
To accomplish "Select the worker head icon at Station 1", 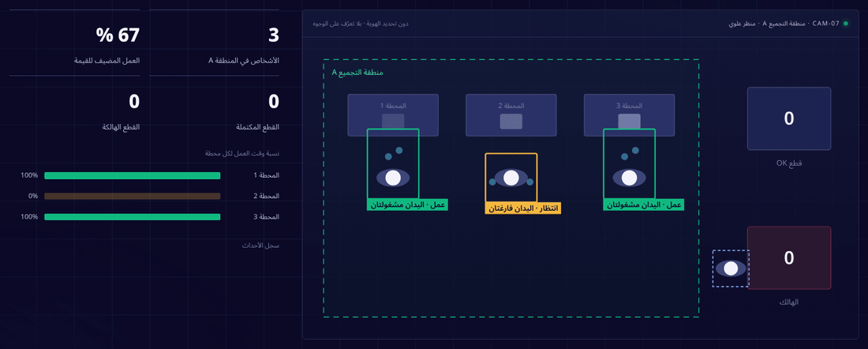I will [393, 178].
